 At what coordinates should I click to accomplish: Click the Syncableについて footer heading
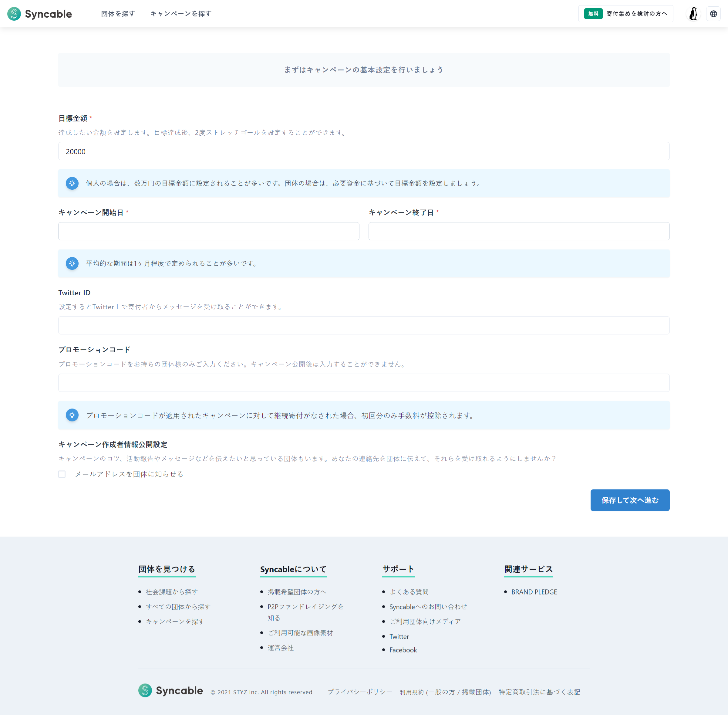(293, 569)
